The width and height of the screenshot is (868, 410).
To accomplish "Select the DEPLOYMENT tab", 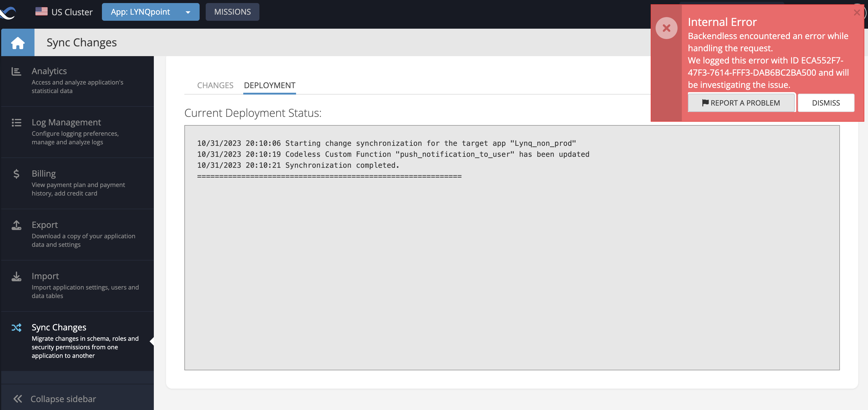I will [x=269, y=86].
